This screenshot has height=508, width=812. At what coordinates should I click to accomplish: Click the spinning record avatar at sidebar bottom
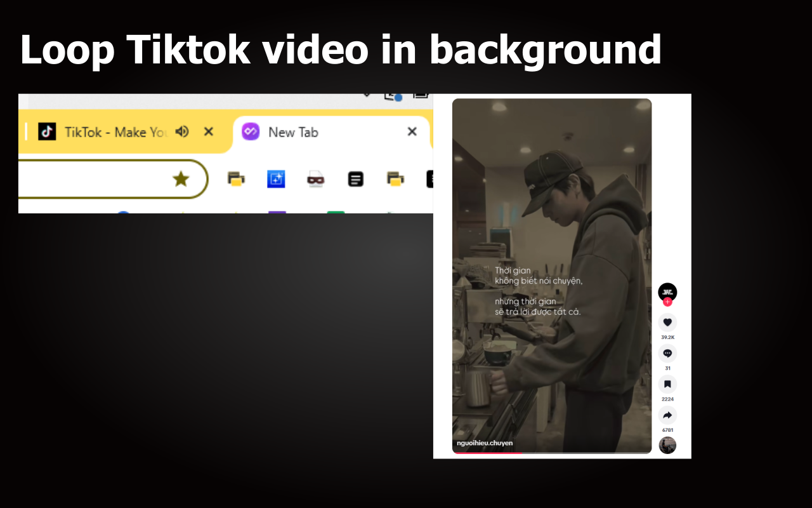click(x=667, y=445)
